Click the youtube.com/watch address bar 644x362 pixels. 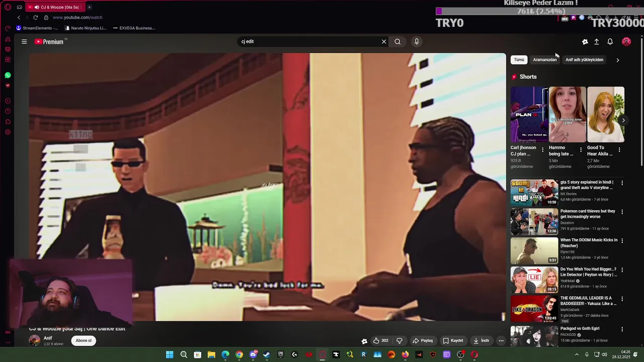pyautogui.click(x=77, y=17)
